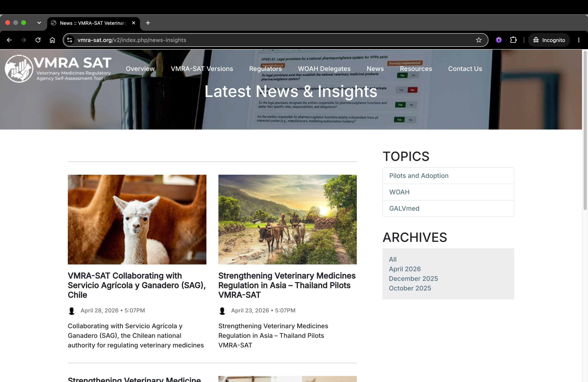Go back to the previous page
588x382 pixels.
pos(9,40)
